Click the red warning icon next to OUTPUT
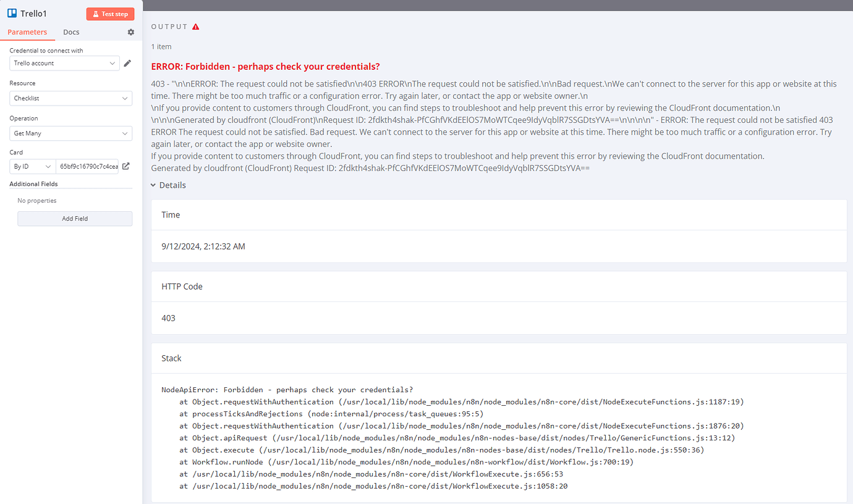This screenshot has width=853, height=504. click(x=196, y=27)
